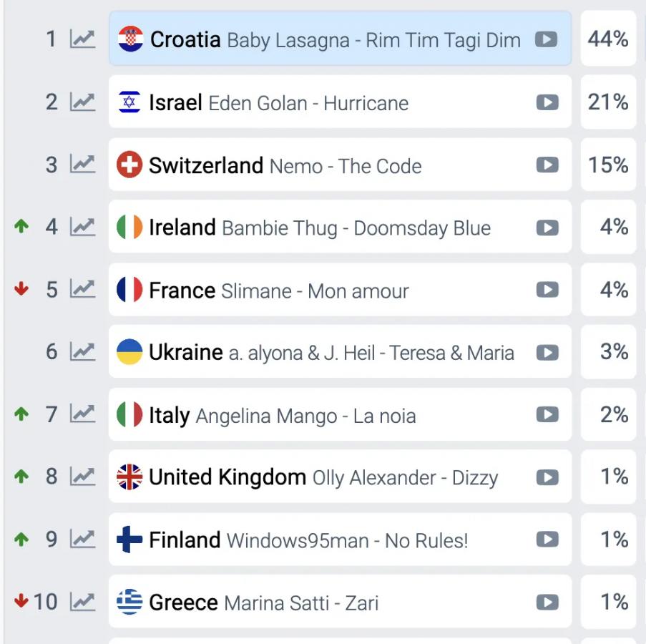Watch Switzerland's The Code video
Screen dimensions: 646x644
click(x=547, y=165)
